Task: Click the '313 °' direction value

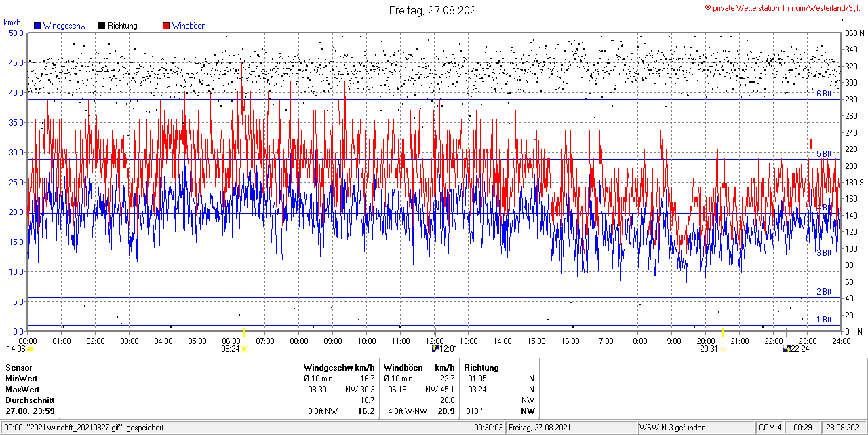Action: point(475,411)
